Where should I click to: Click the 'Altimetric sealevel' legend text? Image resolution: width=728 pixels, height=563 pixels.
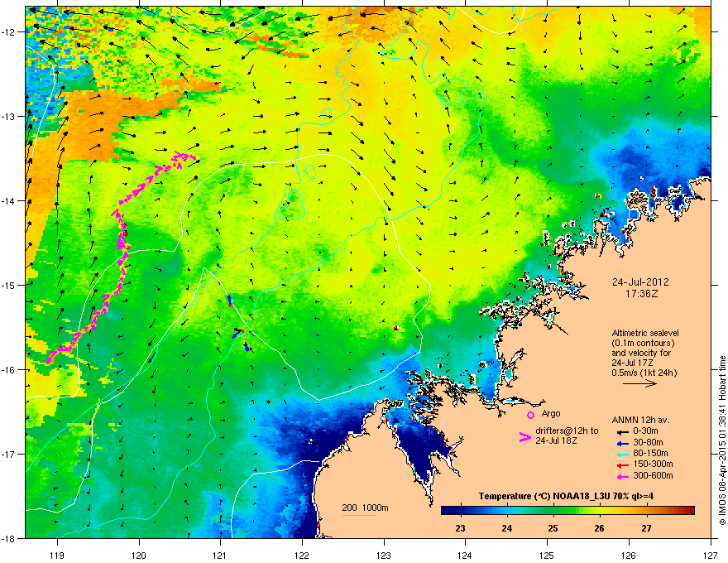(x=645, y=334)
